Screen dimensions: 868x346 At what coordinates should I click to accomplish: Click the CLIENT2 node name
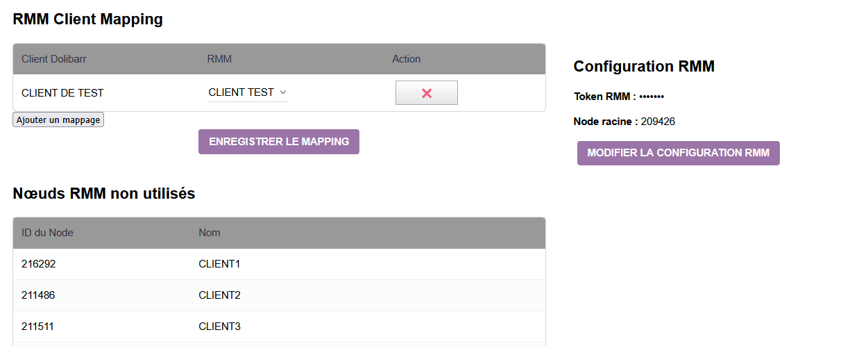[219, 295]
